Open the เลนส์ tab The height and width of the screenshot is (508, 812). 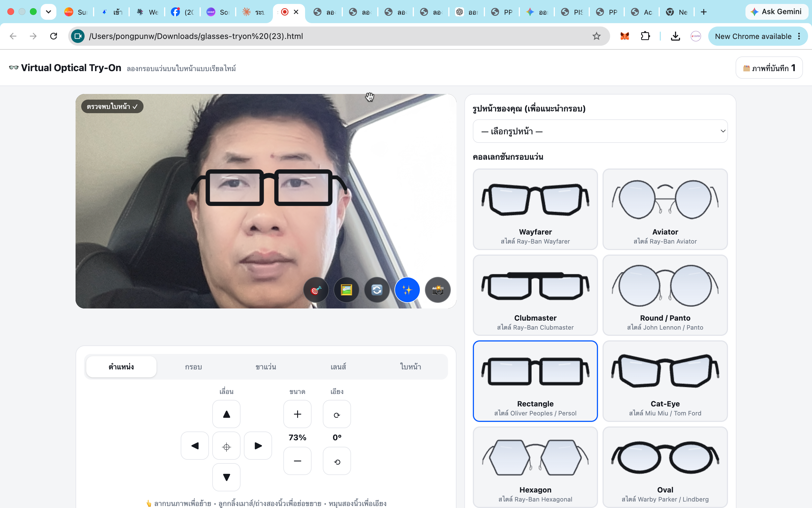coord(338,367)
